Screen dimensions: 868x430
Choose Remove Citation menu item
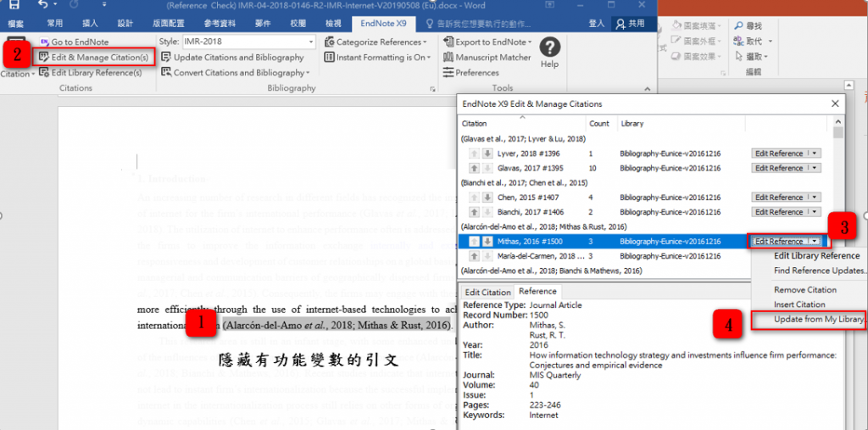(805, 290)
